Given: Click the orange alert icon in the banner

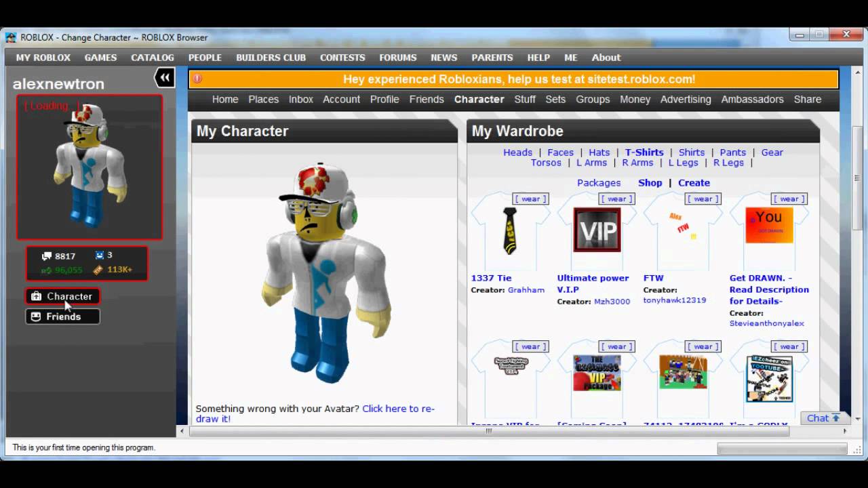Looking at the screenshot, I should point(197,79).
